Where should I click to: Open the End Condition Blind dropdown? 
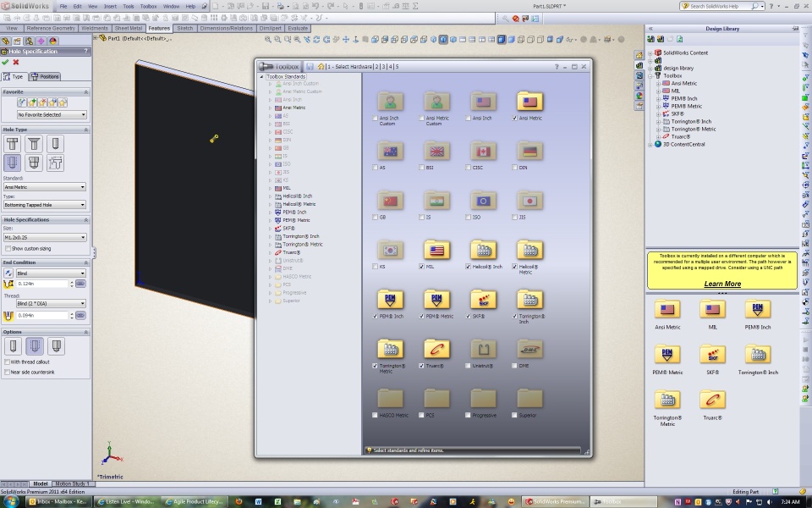(x=51, y=273)
